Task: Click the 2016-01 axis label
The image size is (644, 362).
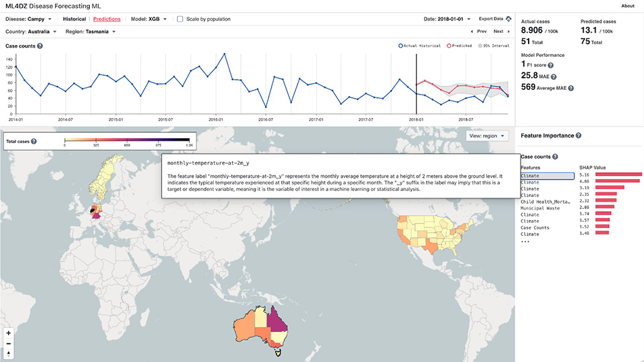Action: coord(215,120)
